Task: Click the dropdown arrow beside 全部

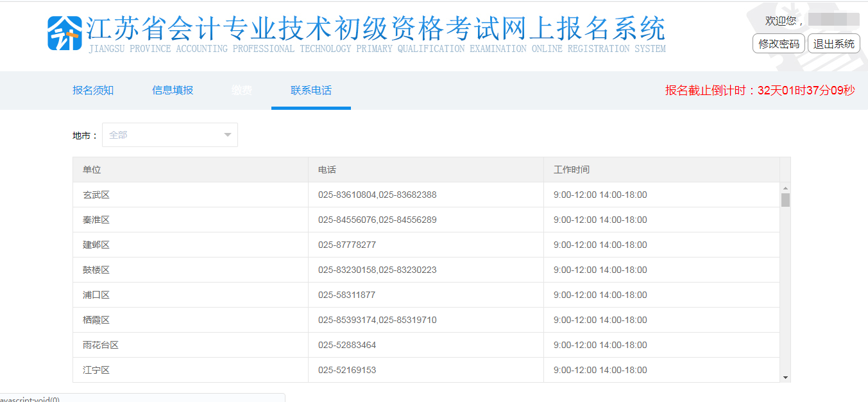Action: pos(226,135)
